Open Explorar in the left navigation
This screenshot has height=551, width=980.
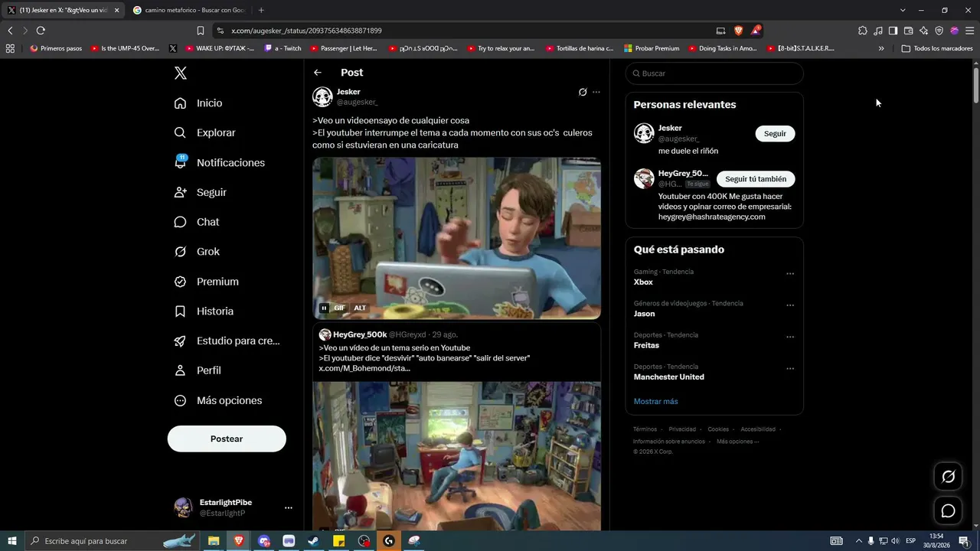click(x=205, y=133)
